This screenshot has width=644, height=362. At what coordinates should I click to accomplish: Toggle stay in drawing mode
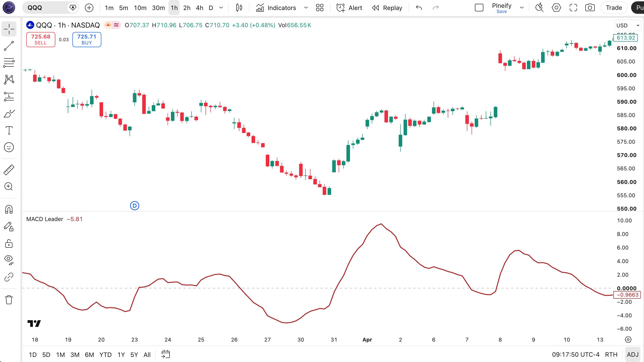(x=9, y=226)
